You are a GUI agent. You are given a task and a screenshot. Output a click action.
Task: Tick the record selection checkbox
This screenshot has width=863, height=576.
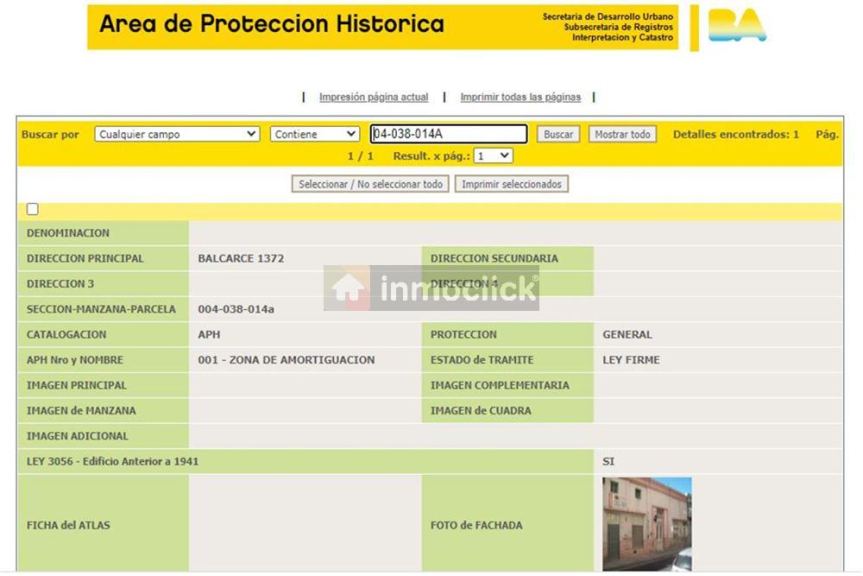[33, 210]
